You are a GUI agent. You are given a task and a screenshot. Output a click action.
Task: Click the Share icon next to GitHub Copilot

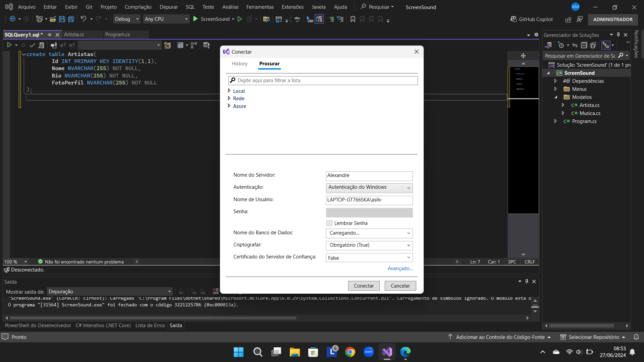tap(568, 19)
